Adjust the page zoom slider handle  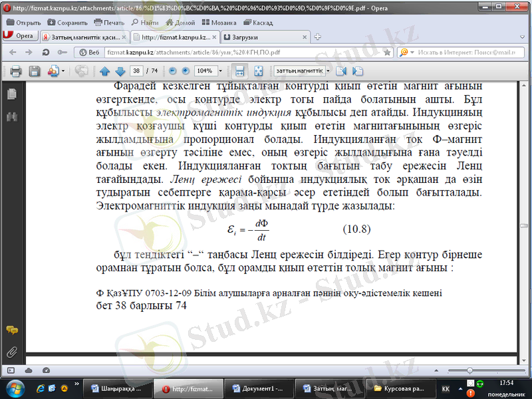click(469, 370)
